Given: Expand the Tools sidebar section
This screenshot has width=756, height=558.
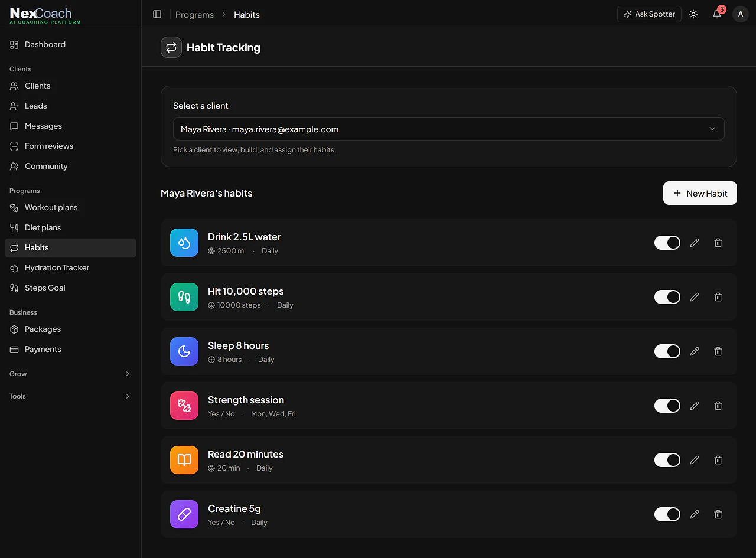Looking at the screenshot, I should coord(70,396).
